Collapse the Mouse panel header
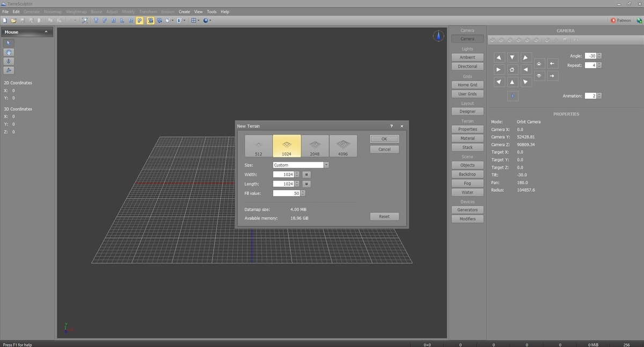Viewport: 644px width, 347px height. 46,32
